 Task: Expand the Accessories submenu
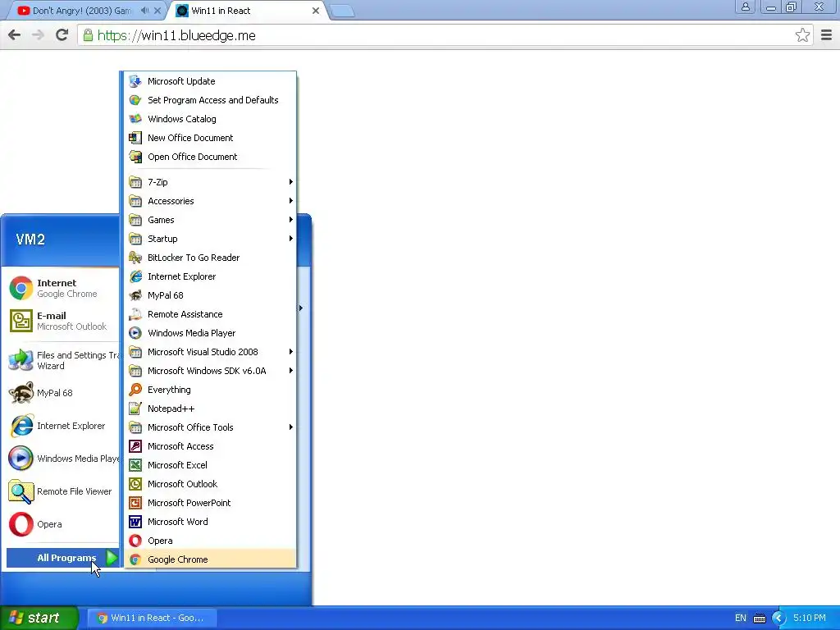(210, 201)
